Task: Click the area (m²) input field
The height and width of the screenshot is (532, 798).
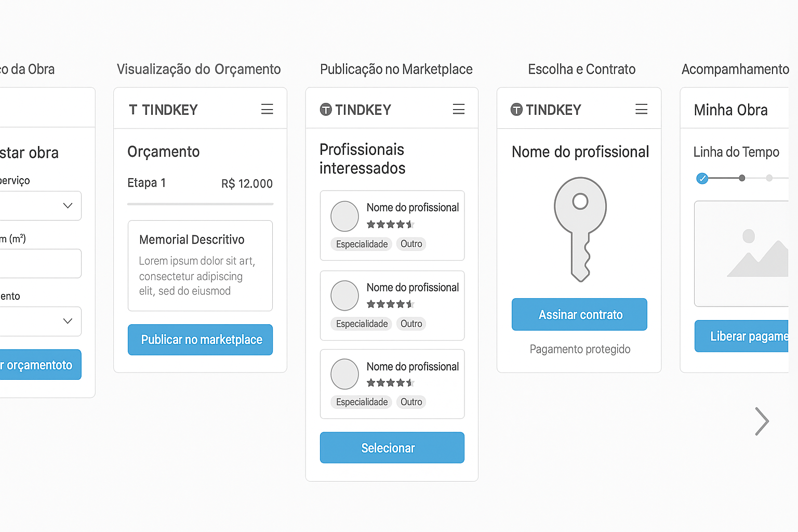Action: 41,263
